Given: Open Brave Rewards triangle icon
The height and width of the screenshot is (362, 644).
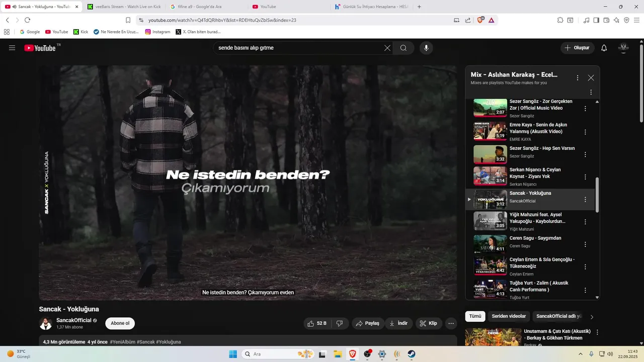Looking at the screenshot, I should coord(491,20).
